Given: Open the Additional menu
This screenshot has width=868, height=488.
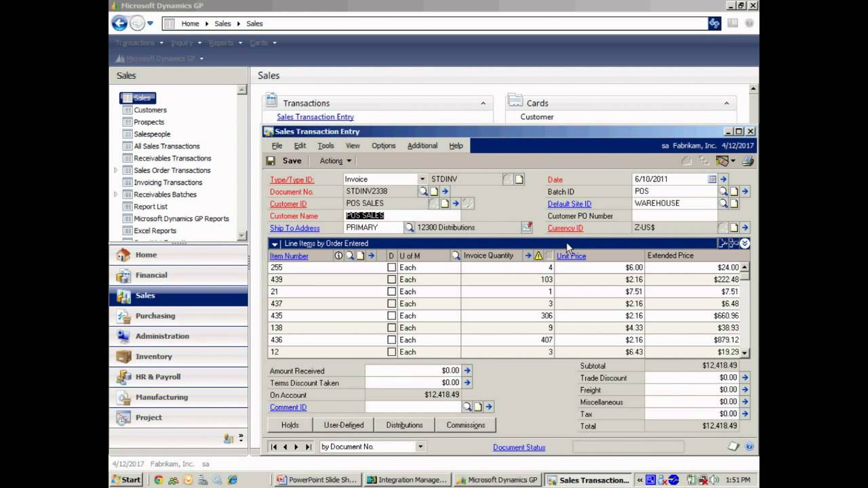Looking at the screenshot, I should (x=422, y=146).
